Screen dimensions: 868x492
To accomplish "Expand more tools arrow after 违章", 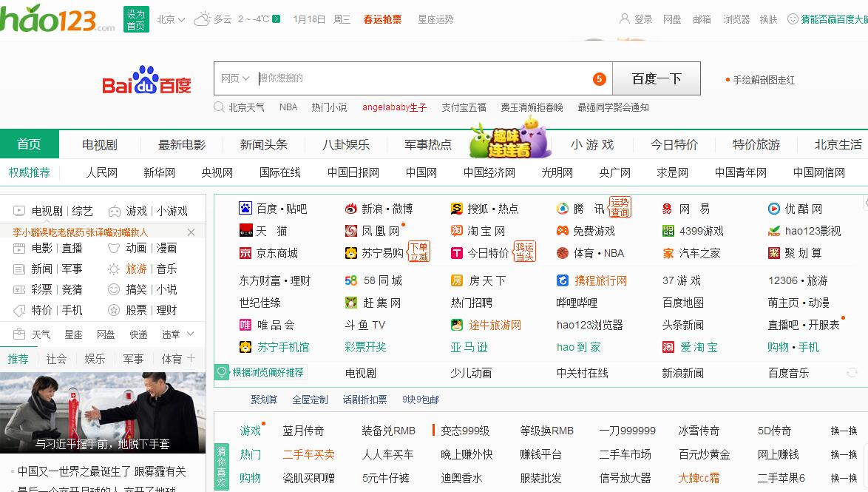I will [191, 334].
